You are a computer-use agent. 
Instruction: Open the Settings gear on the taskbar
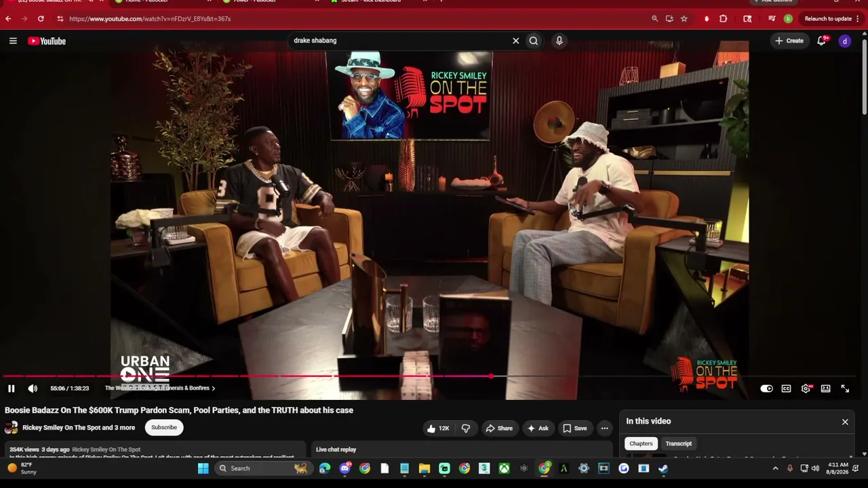coord(584,468)
